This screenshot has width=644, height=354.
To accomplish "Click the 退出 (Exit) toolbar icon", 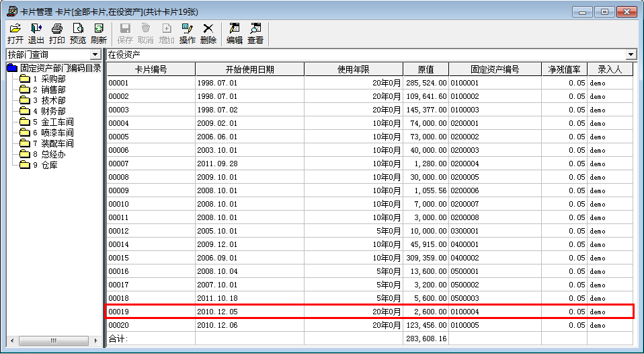I will click(36, 34).
